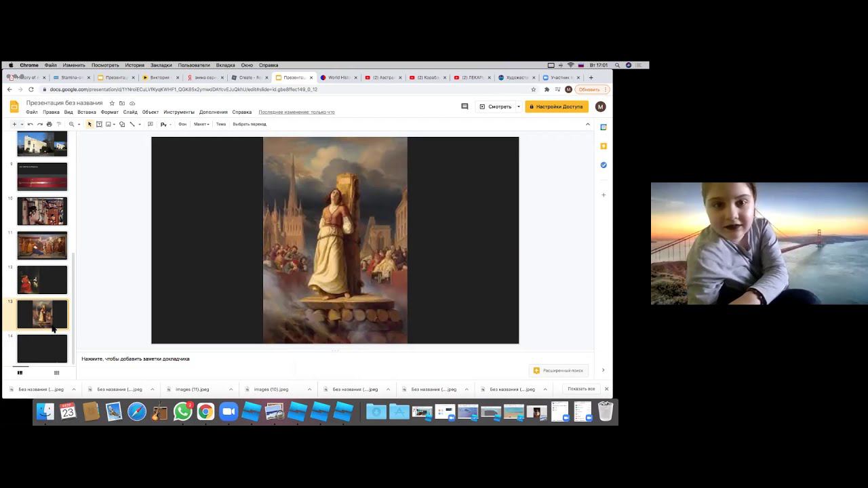Open the Файл menu in Slides
Image resolution: width=868 pixels, height=488 pixels.
coord(32,112)
